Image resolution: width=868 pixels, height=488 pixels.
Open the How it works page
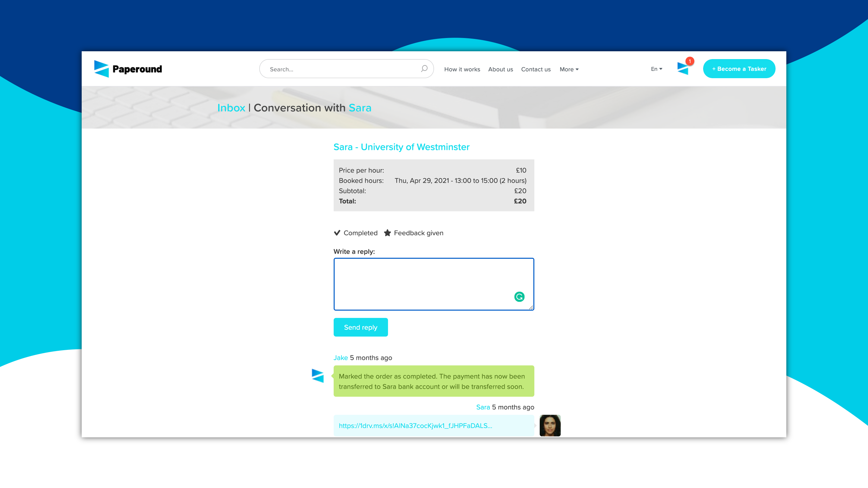click(x=462, y=69)
